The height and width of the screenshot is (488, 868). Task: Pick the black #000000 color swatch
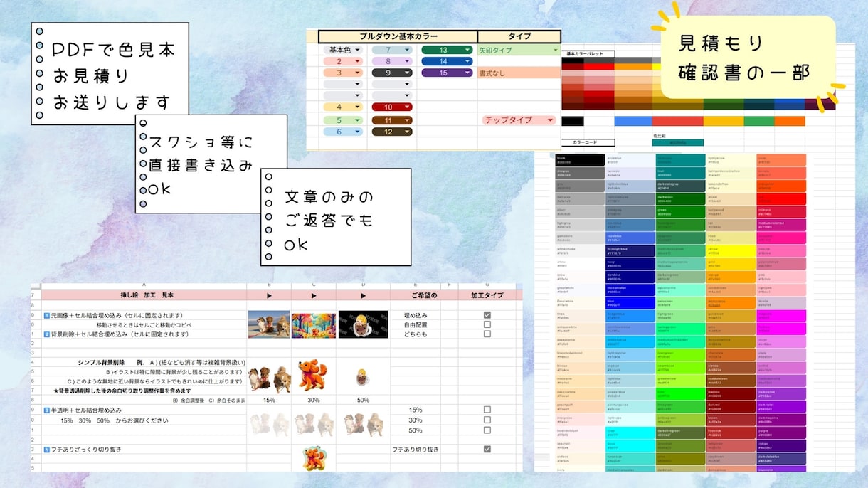point(580,160)
